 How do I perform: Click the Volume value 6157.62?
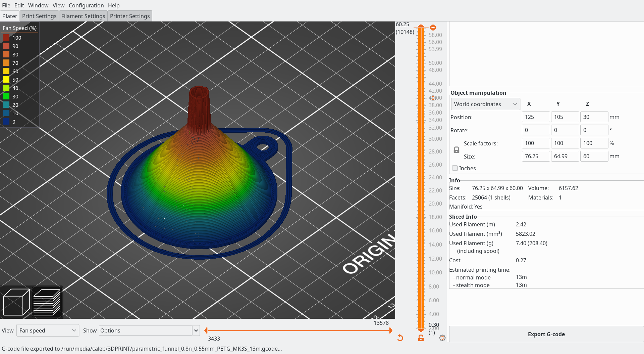[568, 188]
